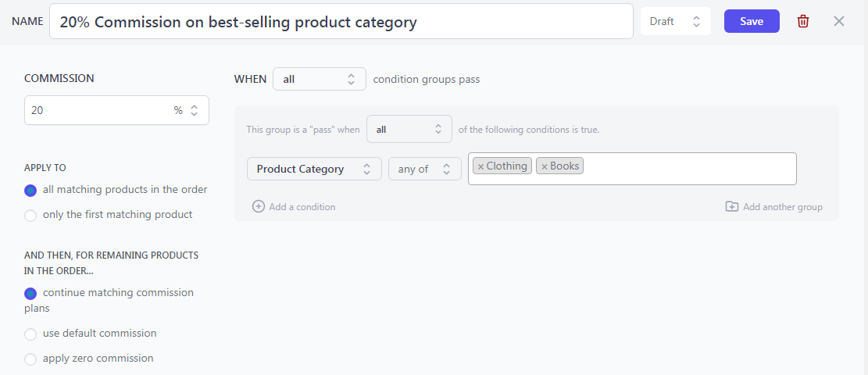Screen dimensions: 868x375
Task: Click into the plan name field
Action: tap(341, 22)
